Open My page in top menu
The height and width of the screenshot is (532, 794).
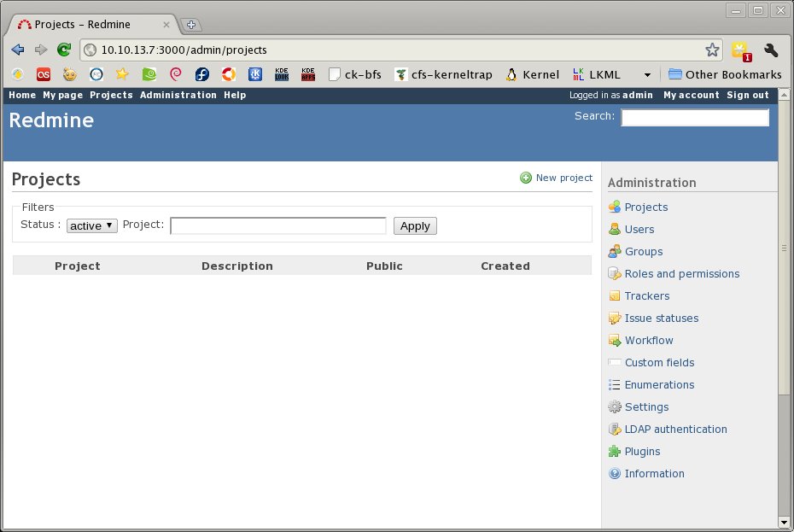(x=63, y=96)
